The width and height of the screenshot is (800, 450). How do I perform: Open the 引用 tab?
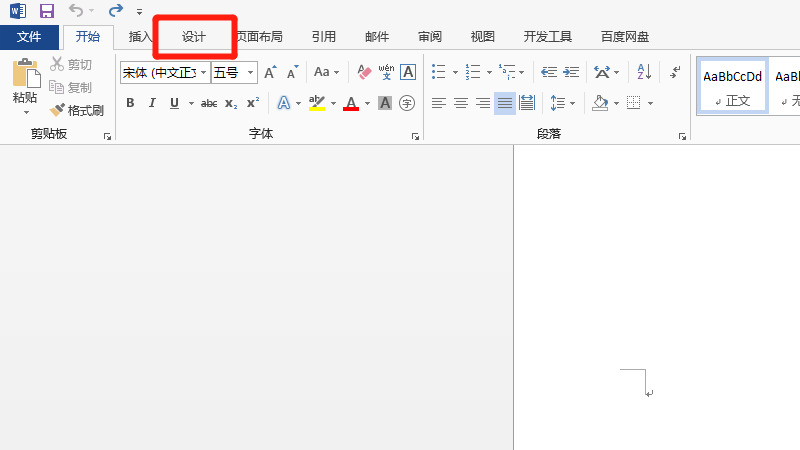(x=324, y=37)
